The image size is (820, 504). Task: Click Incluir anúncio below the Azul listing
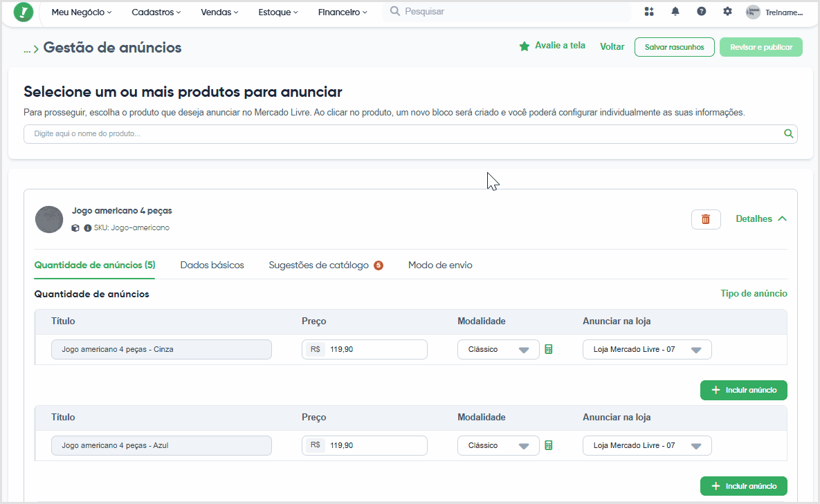pos(744,486)
